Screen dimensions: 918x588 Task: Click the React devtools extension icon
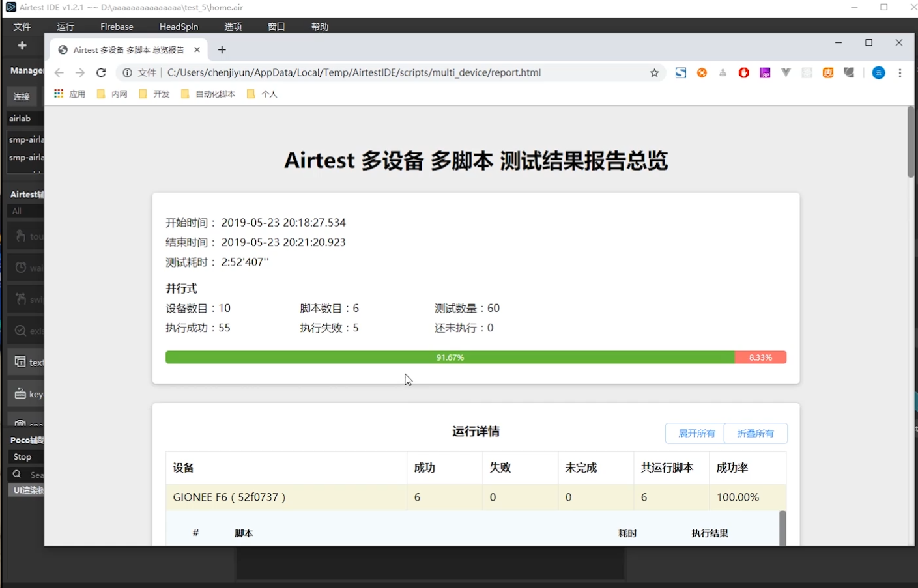[807, 72]
